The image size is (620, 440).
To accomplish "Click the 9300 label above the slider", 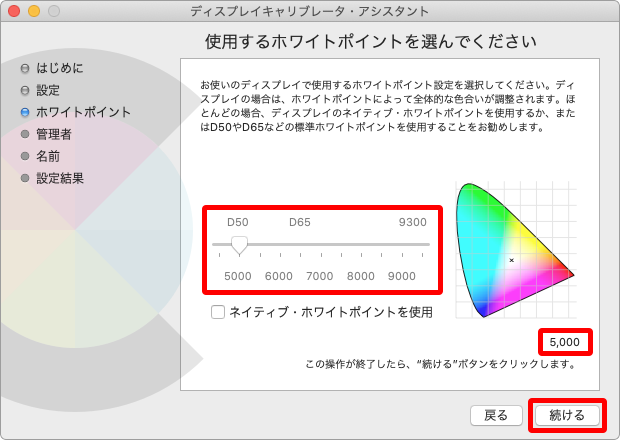I will pyautogui.click(x=412, y=222).
